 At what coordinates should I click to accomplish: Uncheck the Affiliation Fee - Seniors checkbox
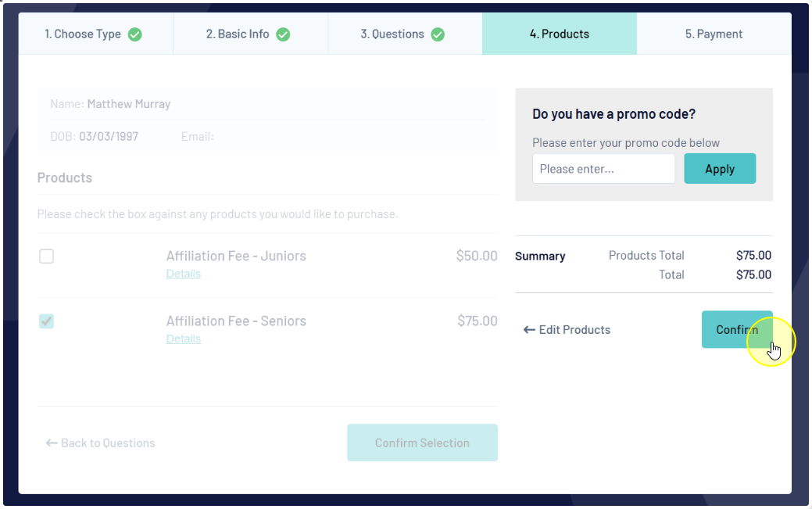(47, 321)
